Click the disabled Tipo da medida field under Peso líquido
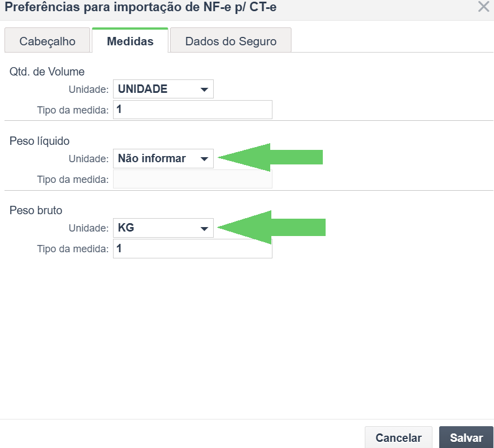494x448 pixels. (192, 179)
